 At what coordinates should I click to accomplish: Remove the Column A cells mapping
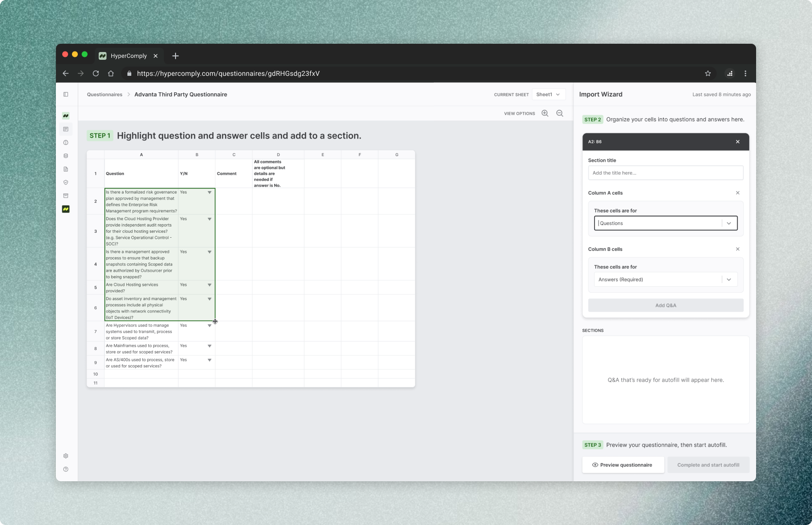(x=738, y=193)
